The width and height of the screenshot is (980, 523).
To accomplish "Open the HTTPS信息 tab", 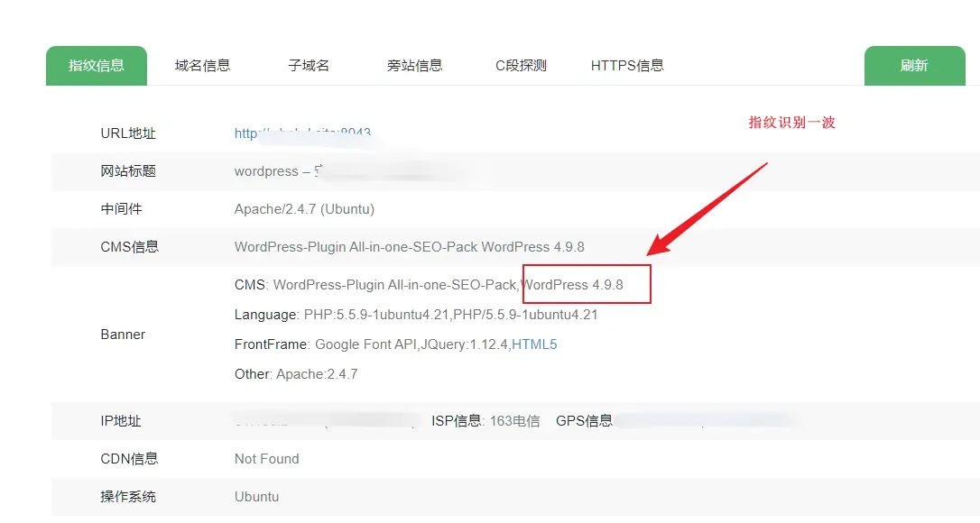I will click(627, 66).
